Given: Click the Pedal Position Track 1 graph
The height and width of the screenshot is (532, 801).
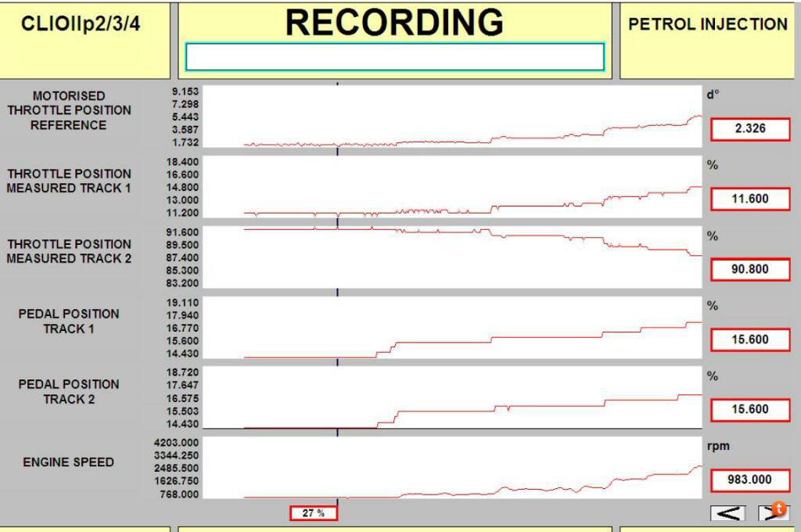Looking at the screenshot, I should click(453, 327).
